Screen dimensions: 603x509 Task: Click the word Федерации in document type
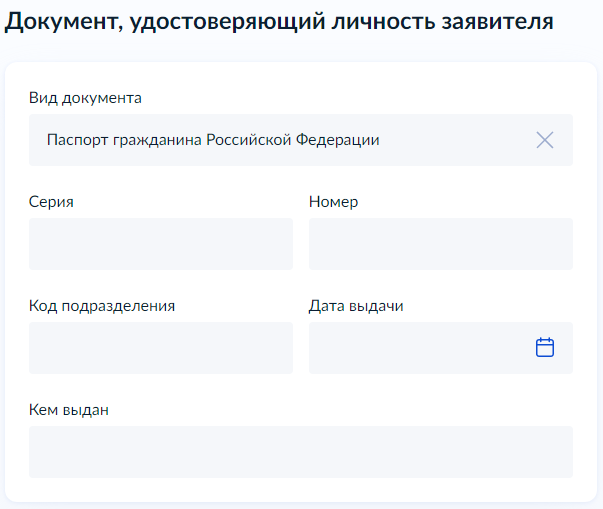338,140
